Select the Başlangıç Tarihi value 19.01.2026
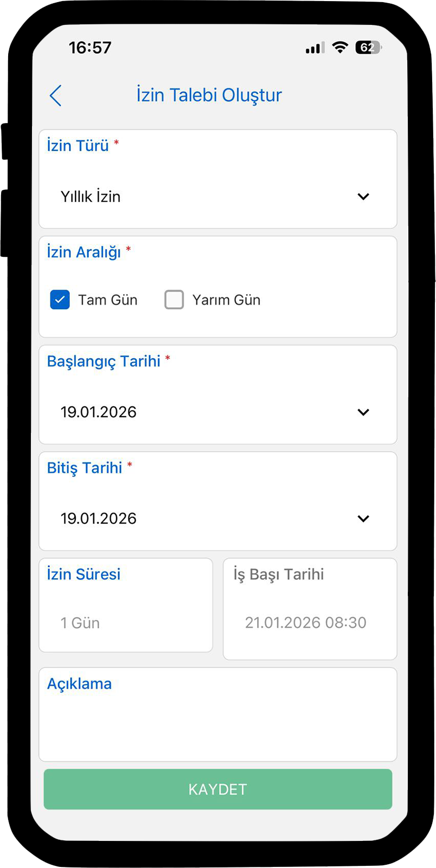The height and width of the screenshot is (868, 436). (x=99, y=412)
